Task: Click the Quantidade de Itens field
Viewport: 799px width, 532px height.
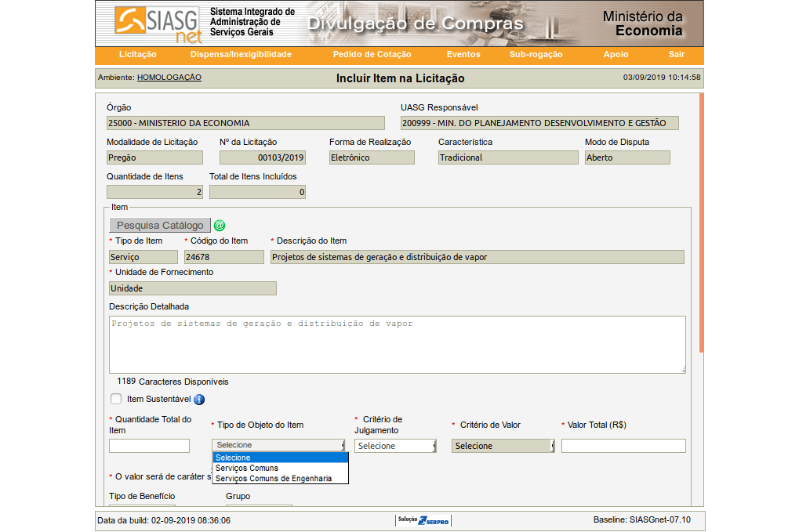Action: click(155, 192)
